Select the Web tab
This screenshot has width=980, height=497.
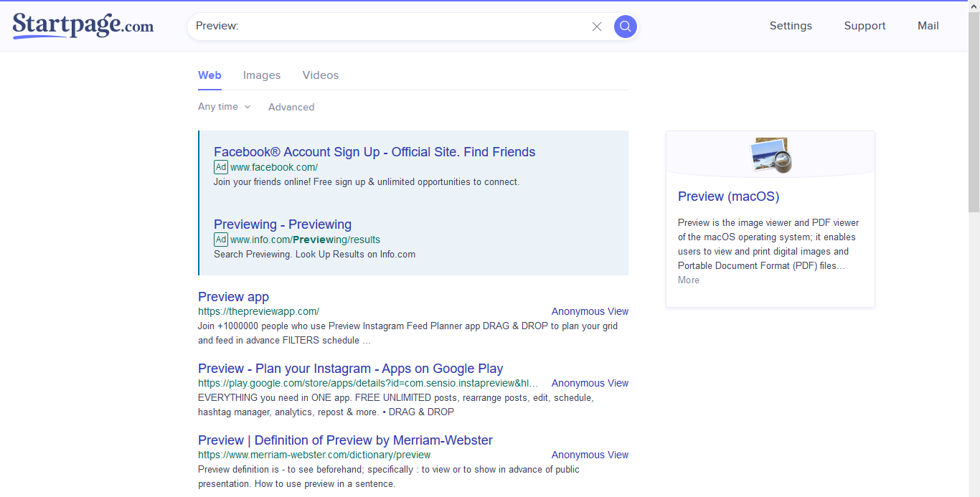[209, 75]
